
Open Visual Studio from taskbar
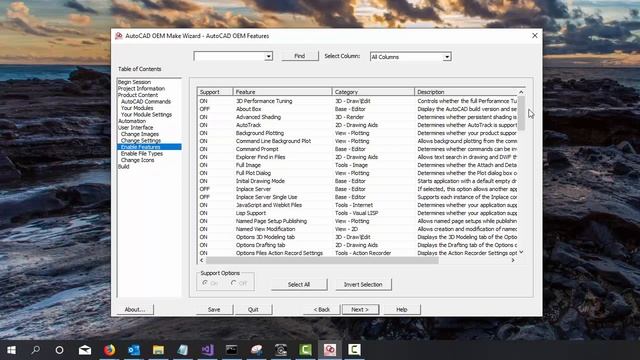pos(207,350)
